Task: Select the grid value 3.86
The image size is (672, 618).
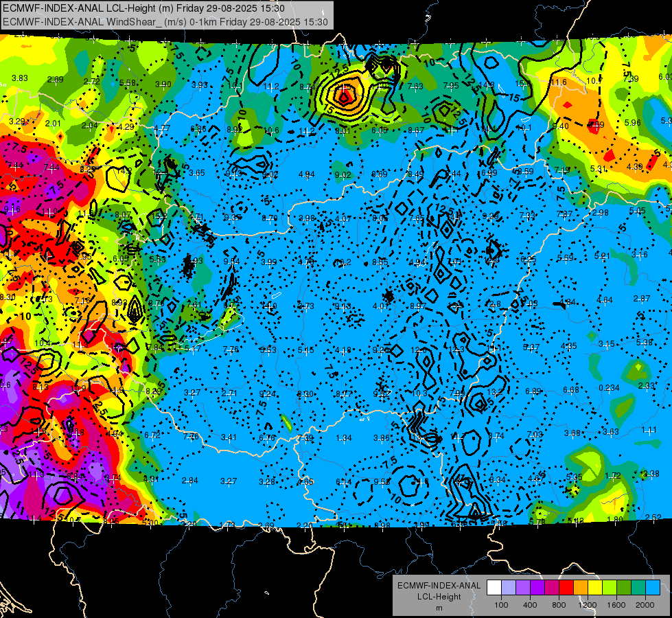Action: click(382, 438)
